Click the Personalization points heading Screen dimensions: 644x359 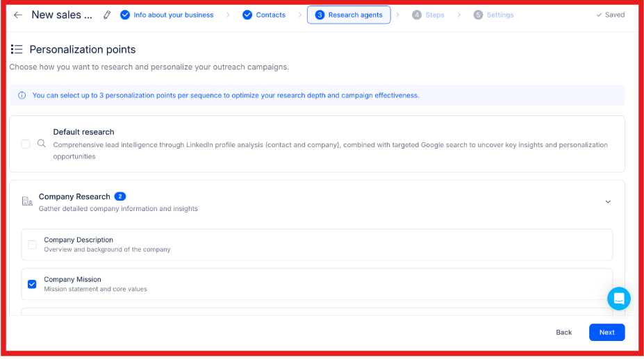pyautogui.click(x=83, y=49)
